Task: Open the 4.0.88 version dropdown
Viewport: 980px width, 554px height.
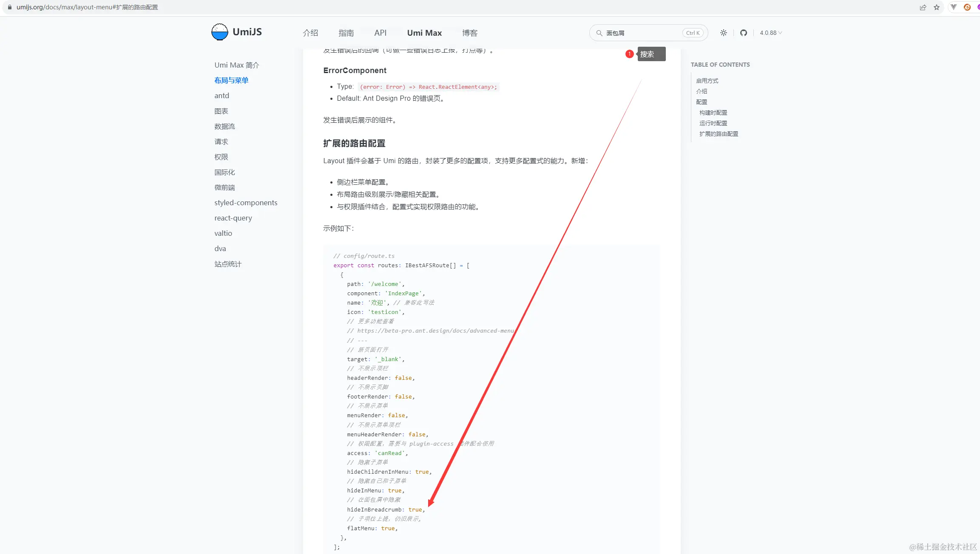Action: tap(771, 33)
